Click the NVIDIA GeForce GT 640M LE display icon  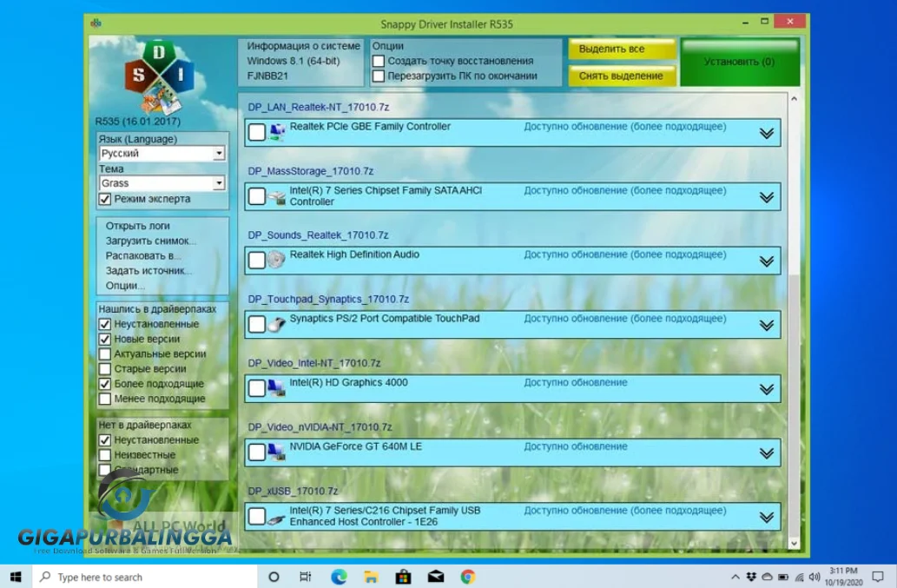[x=278, y=450]
